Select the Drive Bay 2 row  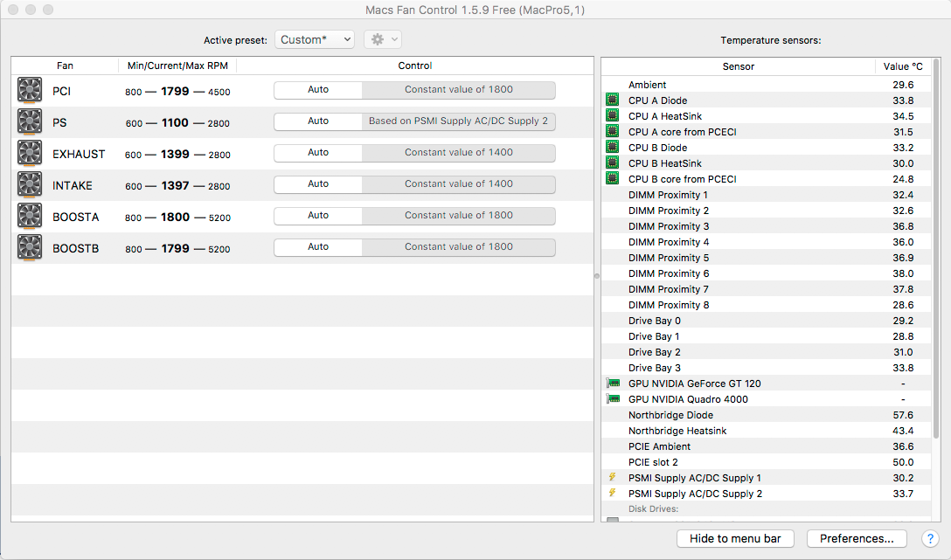766,352
